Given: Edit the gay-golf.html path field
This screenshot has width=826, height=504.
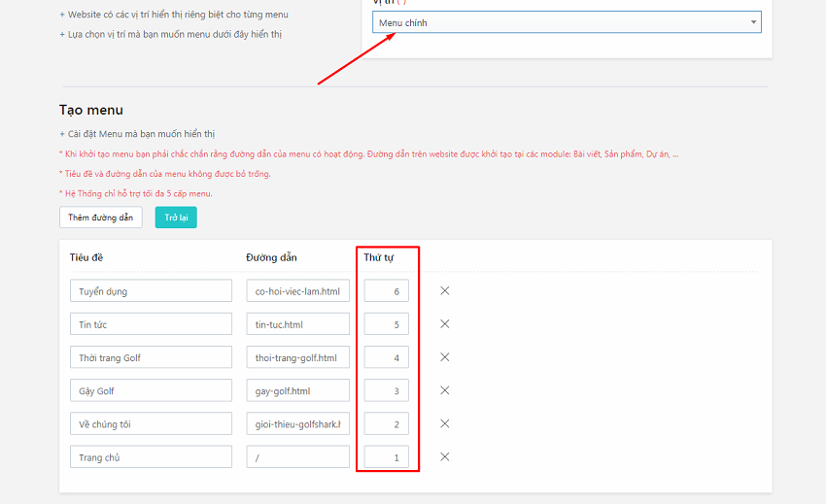Looking at the screenshot, I should pyautogui.click(x=297, y=390).
